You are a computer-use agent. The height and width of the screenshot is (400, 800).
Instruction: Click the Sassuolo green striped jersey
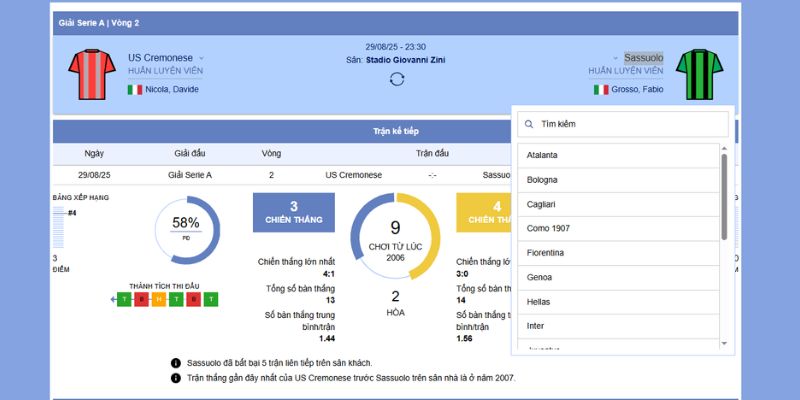pyautogui.click(x=698, y=75)
